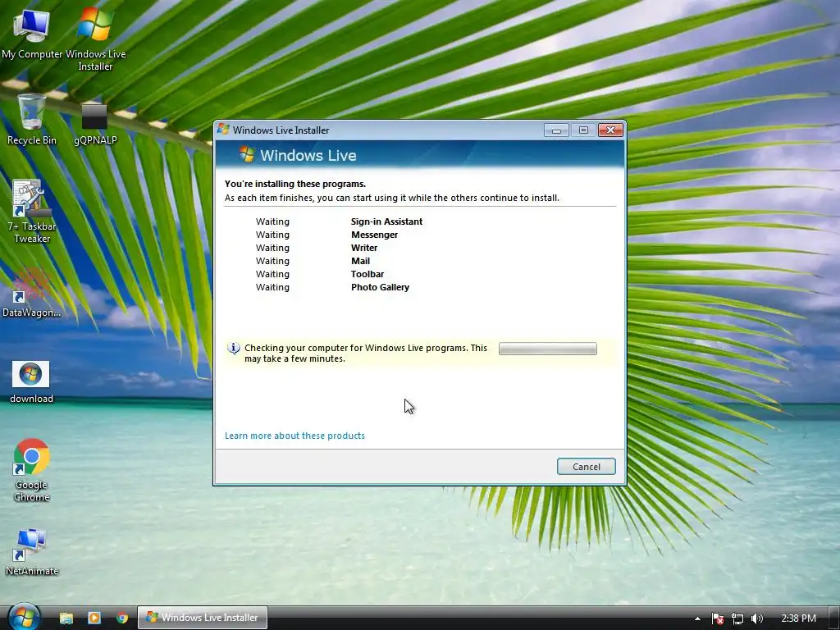Open Windows Explorer from the quick launch

(x=66, y=618)
